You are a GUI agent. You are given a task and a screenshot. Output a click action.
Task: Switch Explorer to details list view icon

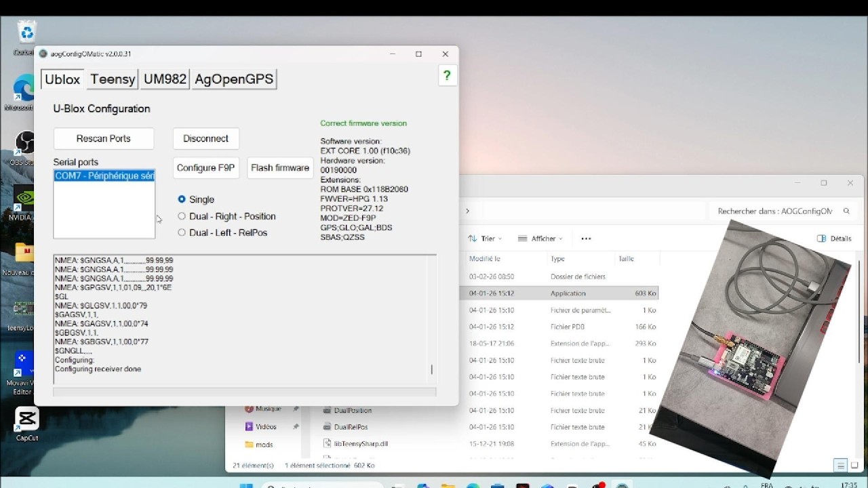pyautogui.click(x=841, y=466)
